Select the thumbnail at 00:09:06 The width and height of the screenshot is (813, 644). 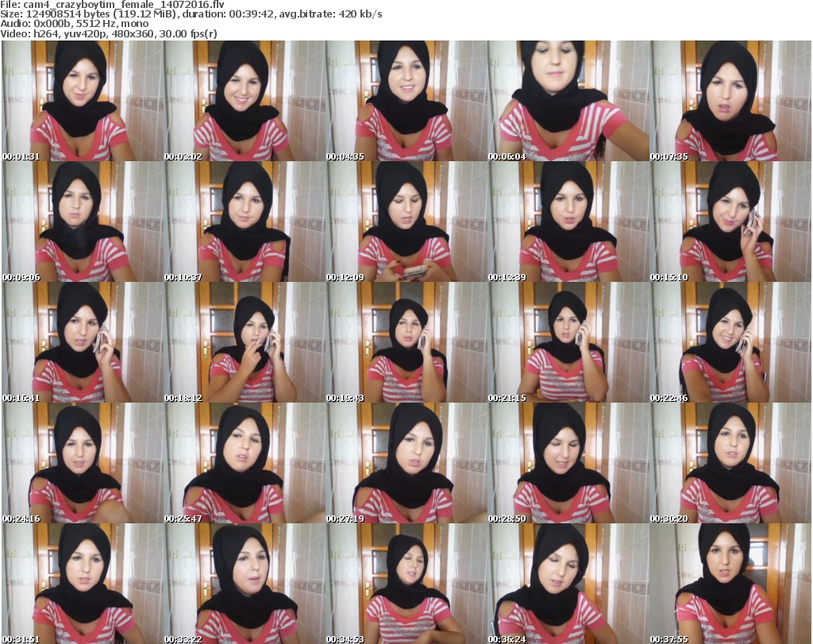click(x=82, y=222)
